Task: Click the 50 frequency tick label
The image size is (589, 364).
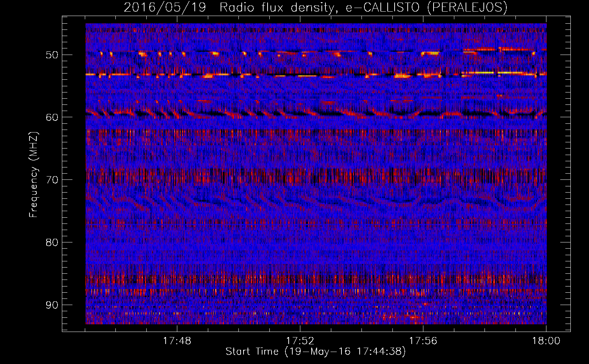Action: point(52,55)
